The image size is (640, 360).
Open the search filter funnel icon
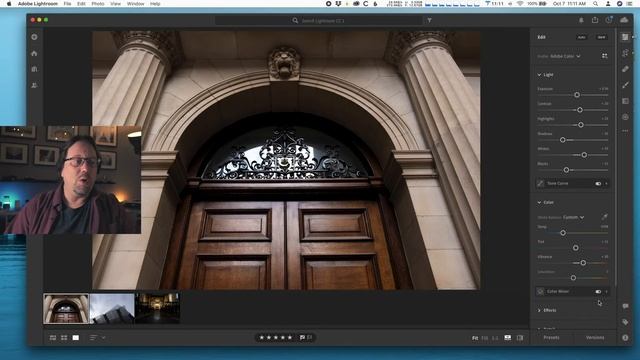coord(429,20)
